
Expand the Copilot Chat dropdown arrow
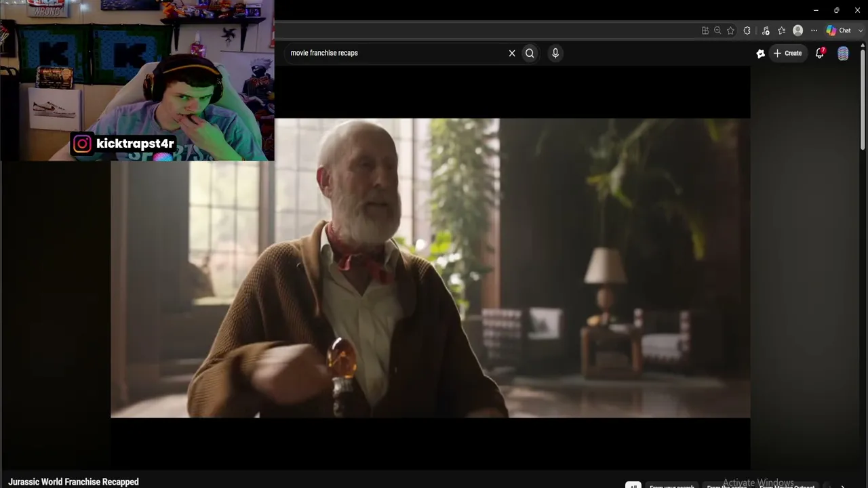point(861,30)
